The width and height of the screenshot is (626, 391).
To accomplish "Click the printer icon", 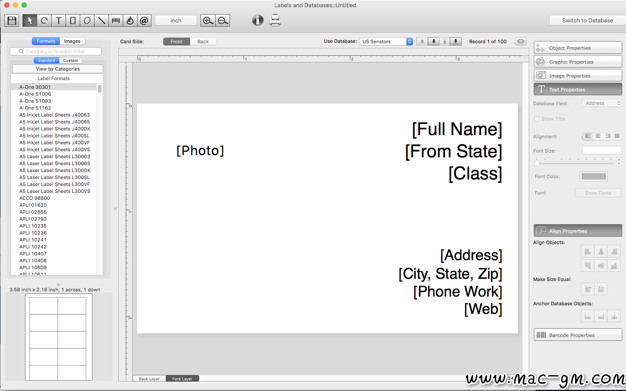I will (275, 20).
